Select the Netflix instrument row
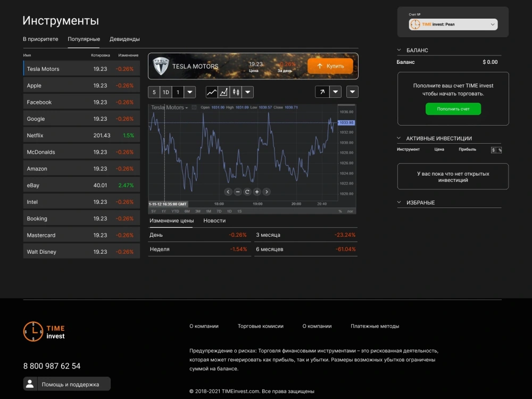The height and width of the screenshot is (399, 532). pos(81,135)
